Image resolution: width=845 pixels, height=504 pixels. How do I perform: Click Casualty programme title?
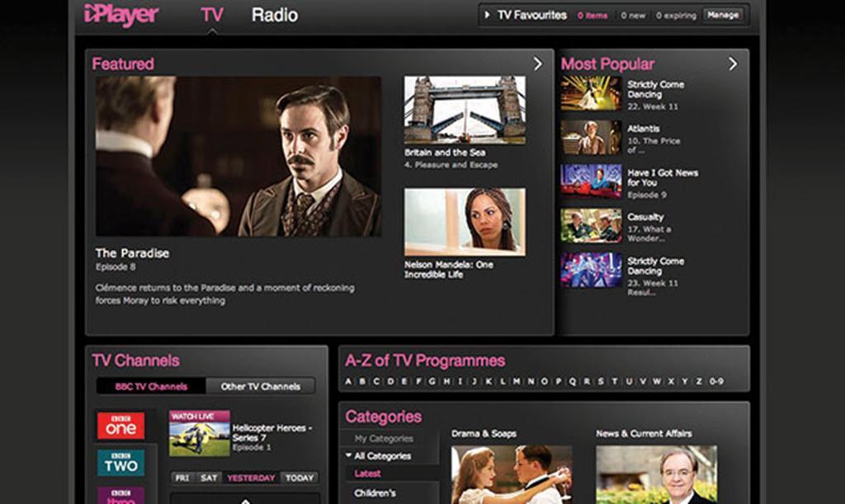coord(645,217)
